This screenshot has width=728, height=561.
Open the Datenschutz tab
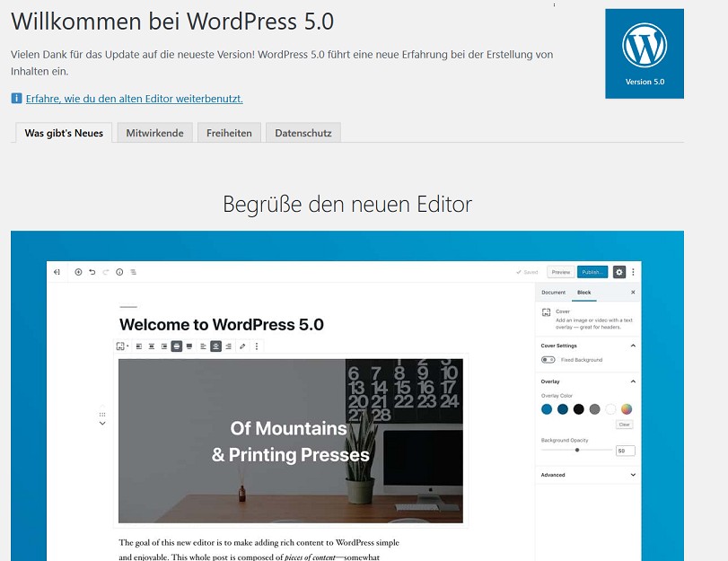pyautogui.click(x=303, y=133)
